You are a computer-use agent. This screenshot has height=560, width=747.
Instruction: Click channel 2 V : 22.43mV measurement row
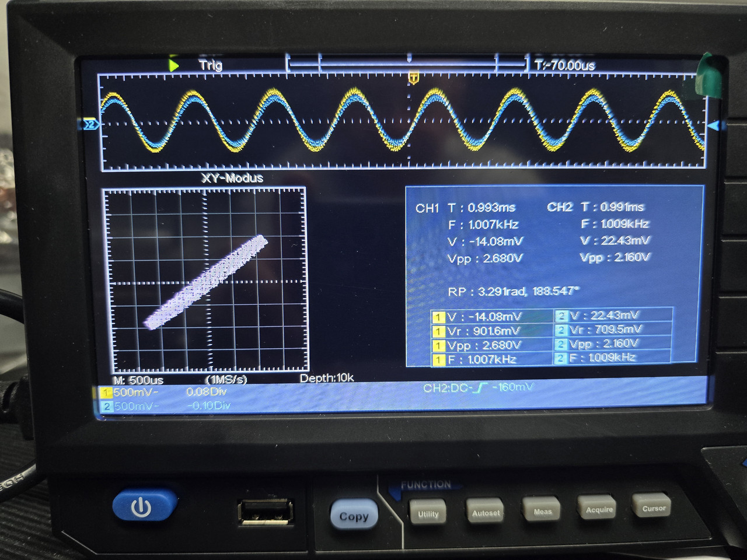click(x=613, y=316)
